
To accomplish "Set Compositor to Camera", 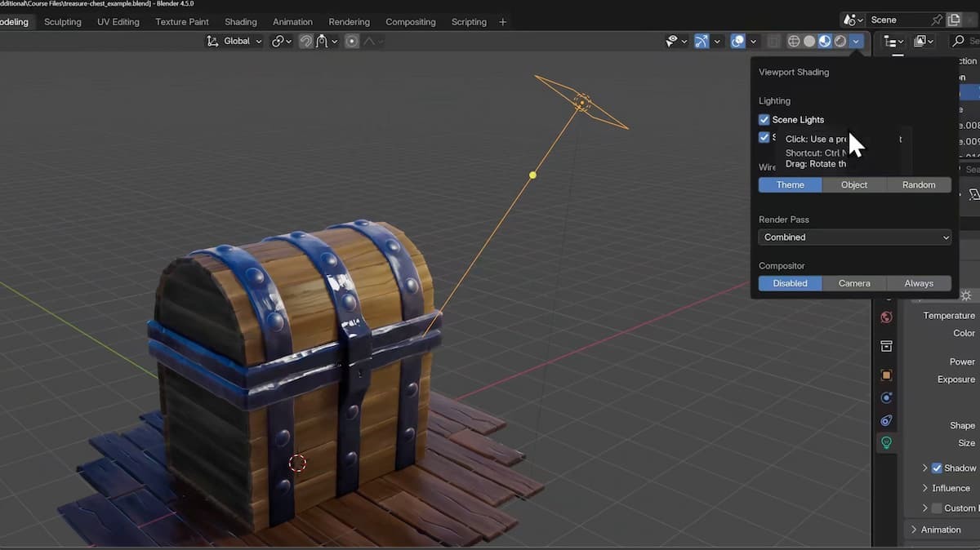I will [x=854, y=283].
